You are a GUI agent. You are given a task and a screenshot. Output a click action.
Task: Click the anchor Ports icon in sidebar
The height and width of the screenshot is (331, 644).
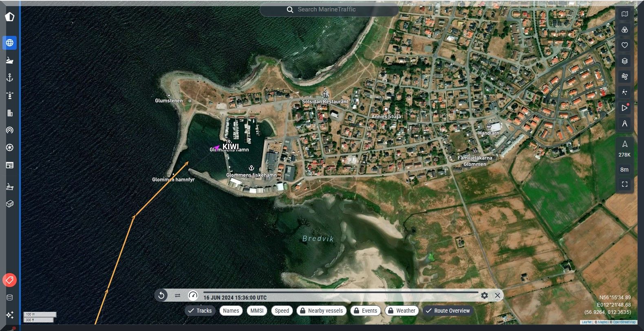tap(10, 78)
